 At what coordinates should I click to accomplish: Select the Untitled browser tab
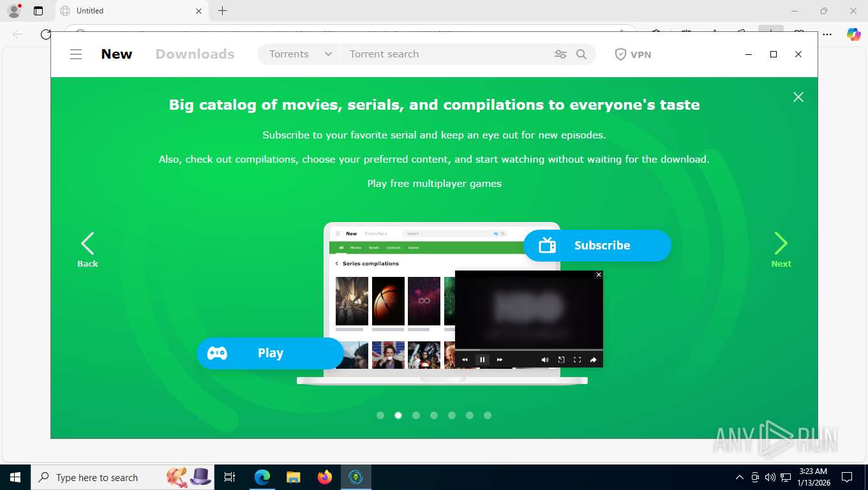[131, 11]
